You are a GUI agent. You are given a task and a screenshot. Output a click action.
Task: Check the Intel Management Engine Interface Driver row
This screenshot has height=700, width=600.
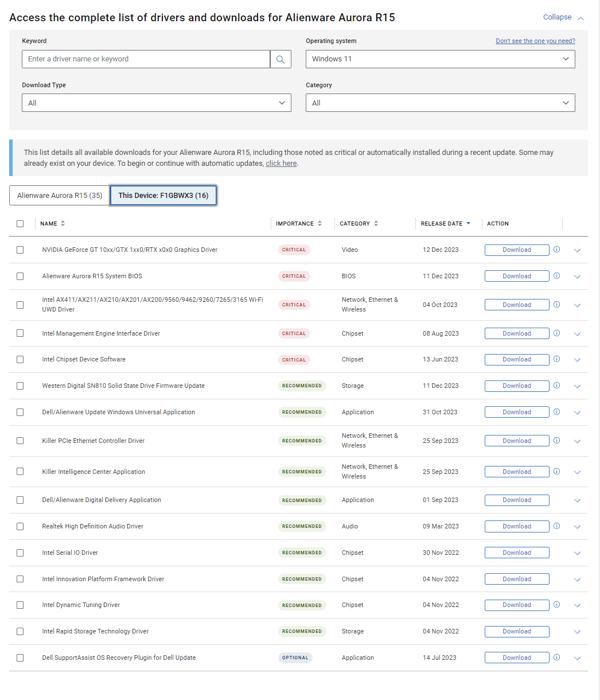[x=20, y=333]
